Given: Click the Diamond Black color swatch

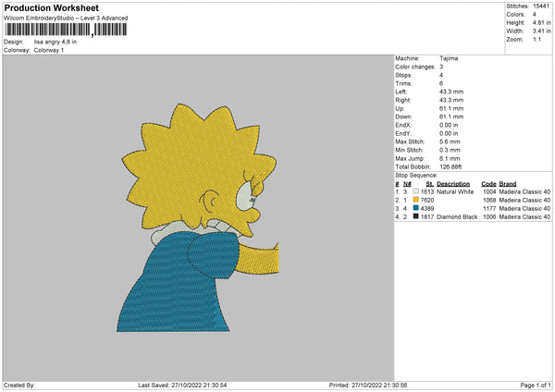Looking at the screenshot, I should 415,216.
